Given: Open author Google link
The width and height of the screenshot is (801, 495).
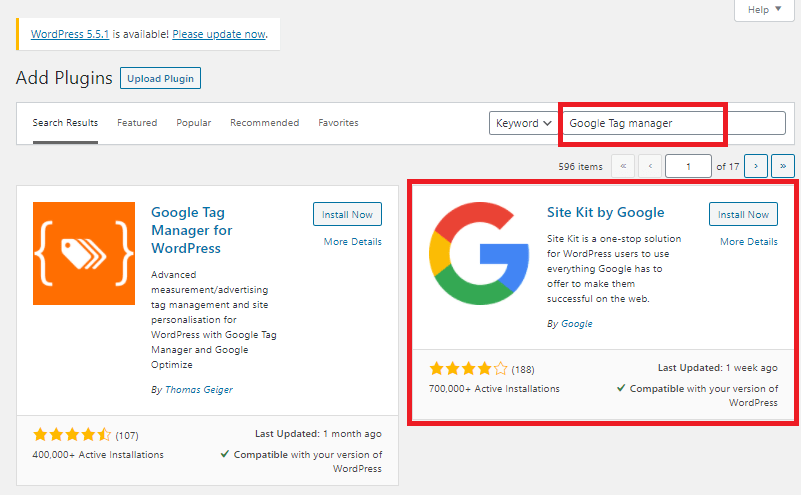Looking at the screenshot, I should pos(577,324).
